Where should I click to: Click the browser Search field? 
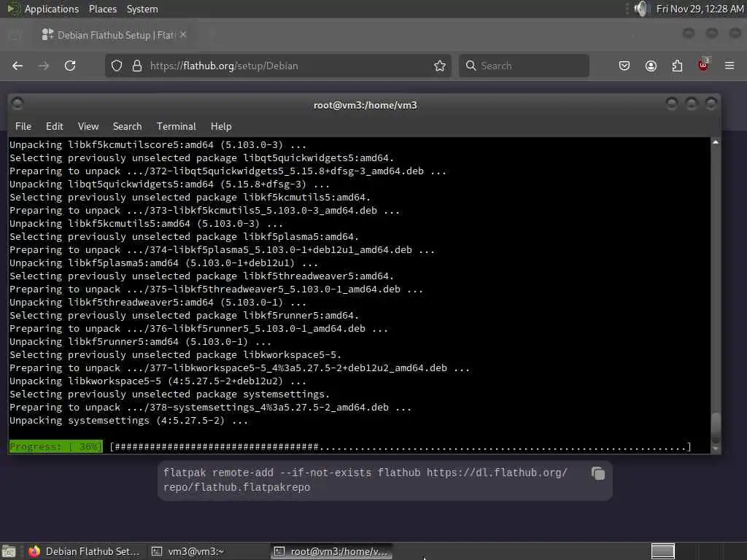pos(524,66)
